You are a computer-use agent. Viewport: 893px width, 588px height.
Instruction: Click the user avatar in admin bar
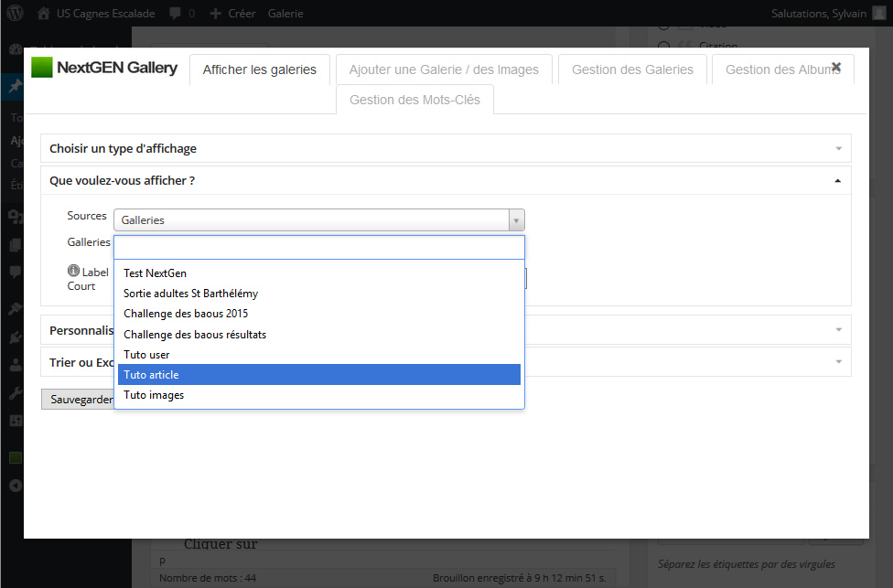click(879, 13)
